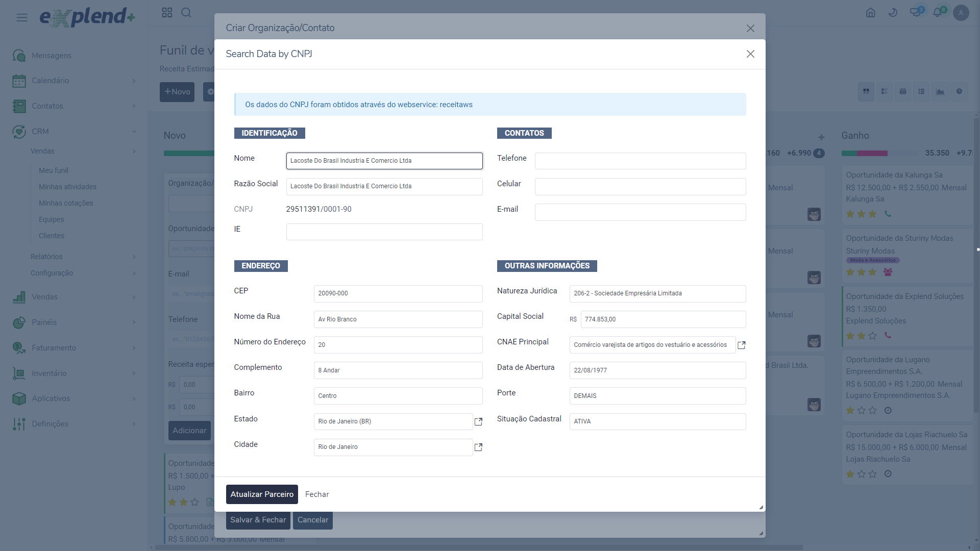Switch to the kanban view icon
This screenshot has height=551, width=980.
pyautogui.click(x=866, y=92)
